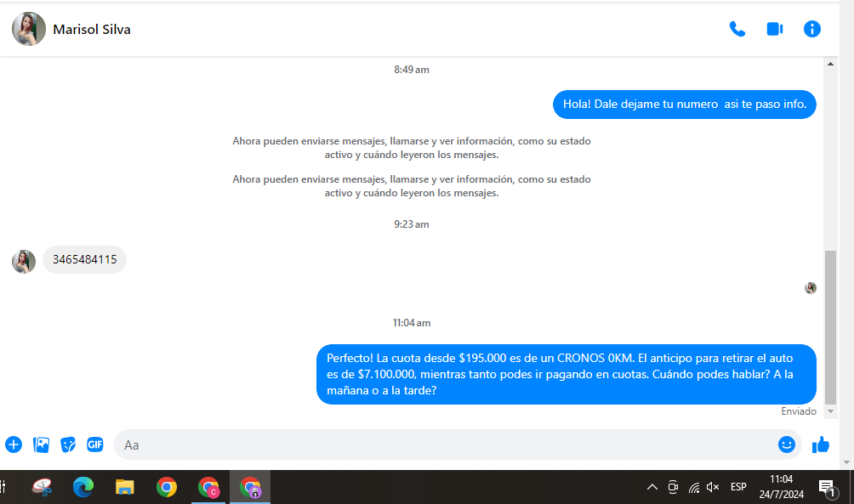Send a thumbs-up like
Image resolution: width=854 pixels, height=504 pixels.
[820, 445]
